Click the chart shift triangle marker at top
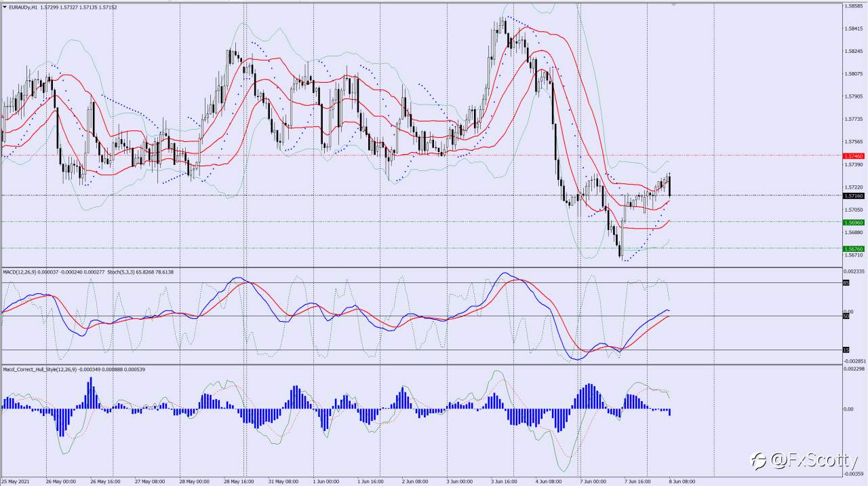The image size is (868, 486). (x=673, y=4)
